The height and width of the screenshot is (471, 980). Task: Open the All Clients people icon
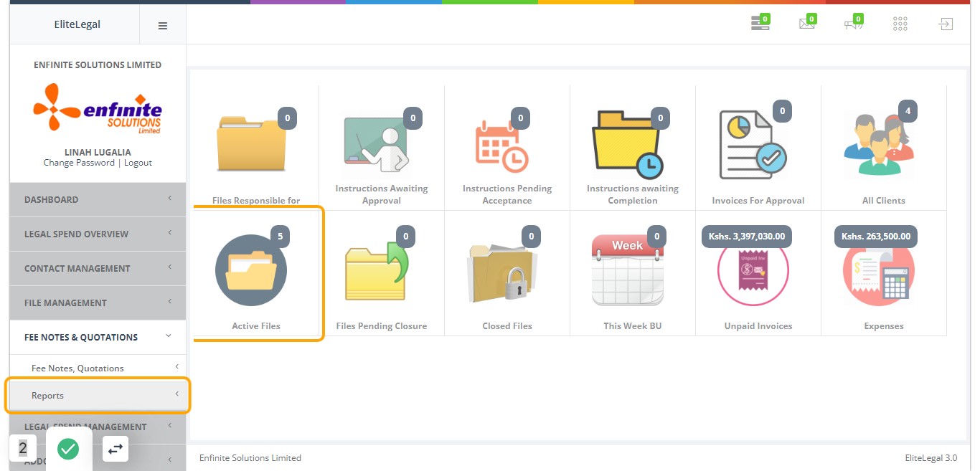click(x=879, y=145)
